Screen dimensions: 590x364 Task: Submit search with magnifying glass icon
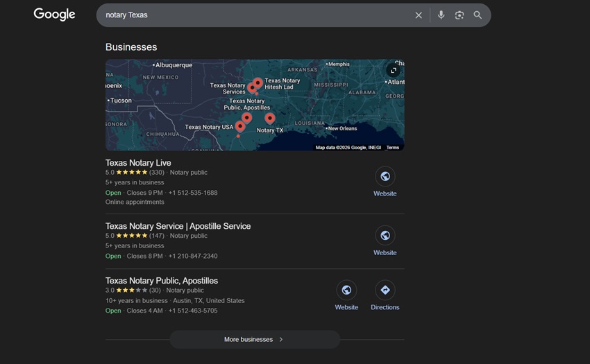[478, 15]
